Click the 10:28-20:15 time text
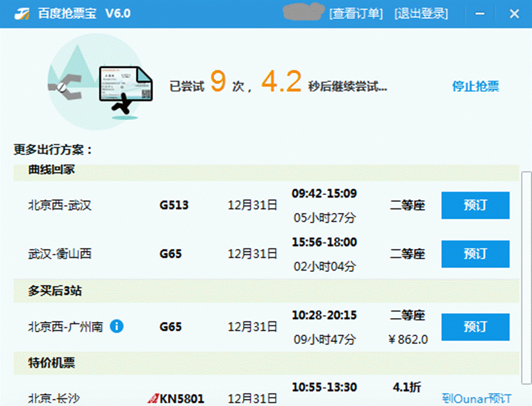The image size is (532, 406). coord(324,315)
